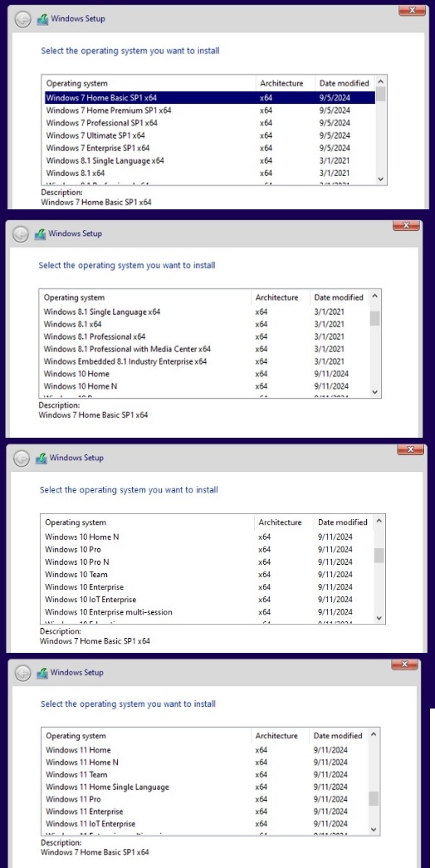The image size is (435, 868).
Task: Click the 3/1/2021 date in Windows 8.1 Professional x64 row
Action: [329, 336]
